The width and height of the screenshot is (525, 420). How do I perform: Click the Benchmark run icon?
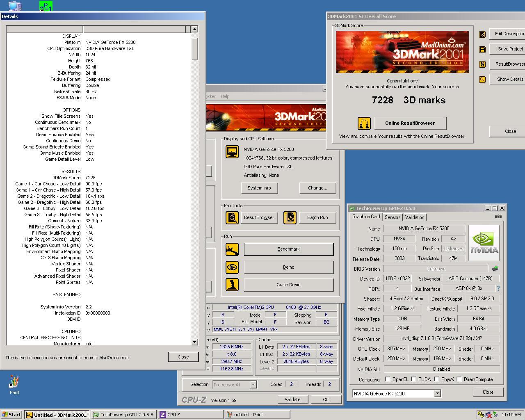[232, 249]
